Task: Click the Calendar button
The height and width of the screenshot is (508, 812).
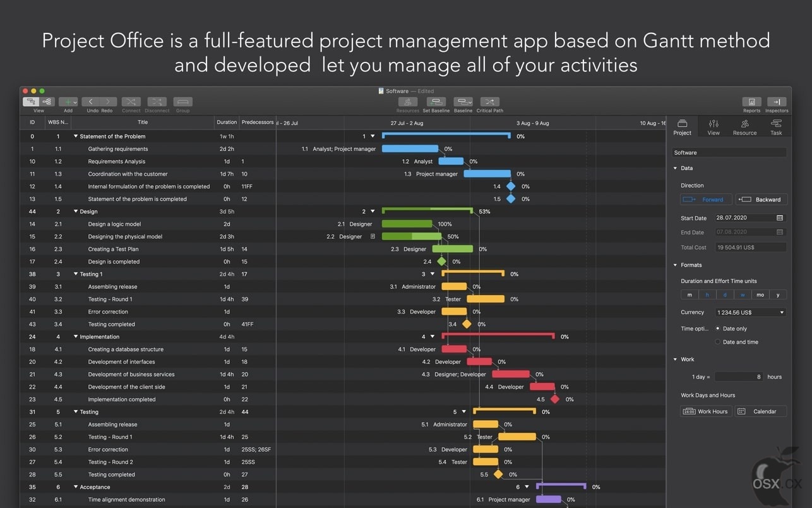Action: (x=761, y=411)
